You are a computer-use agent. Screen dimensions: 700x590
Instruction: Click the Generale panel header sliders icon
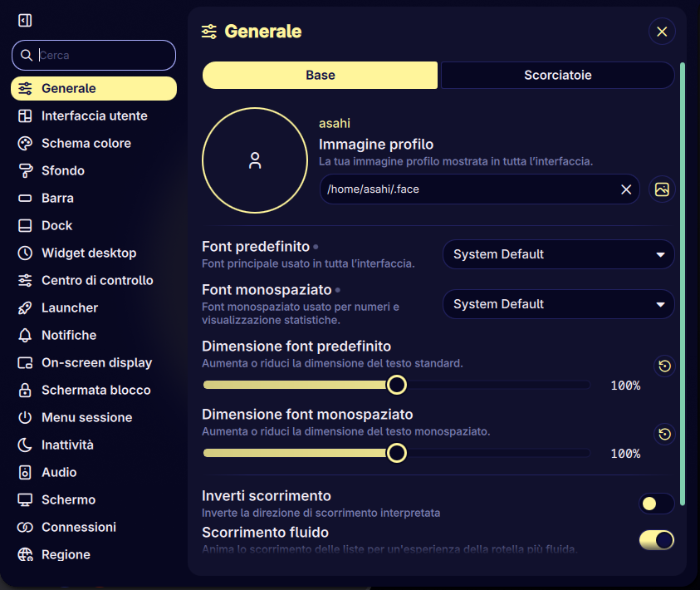[209, 32]
